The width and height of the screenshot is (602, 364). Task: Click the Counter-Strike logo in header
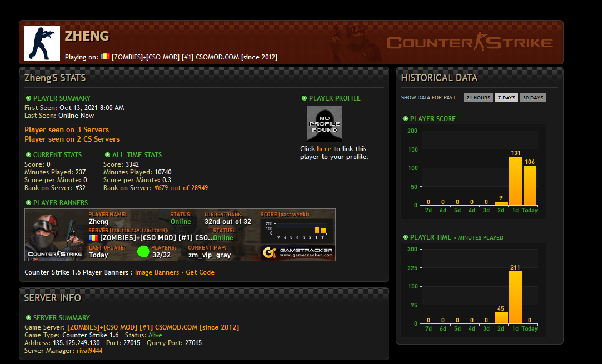[x=469, y=43]
